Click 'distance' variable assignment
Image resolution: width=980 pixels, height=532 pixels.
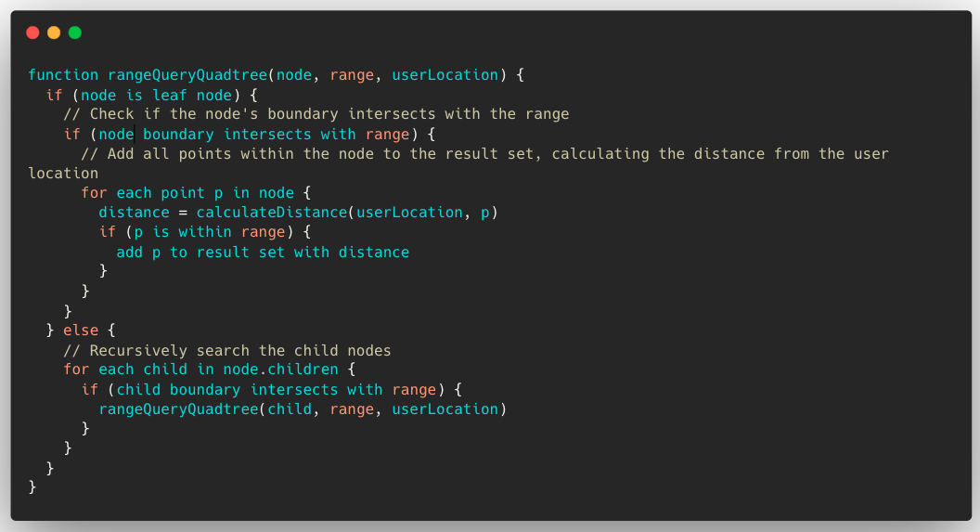134,213
